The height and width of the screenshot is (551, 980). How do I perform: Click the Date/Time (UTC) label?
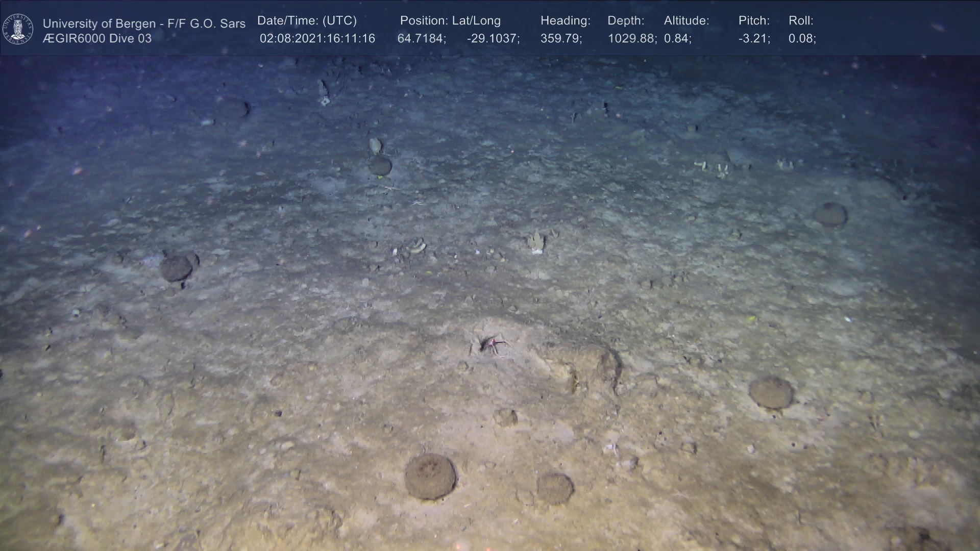[x=307, y=21]
